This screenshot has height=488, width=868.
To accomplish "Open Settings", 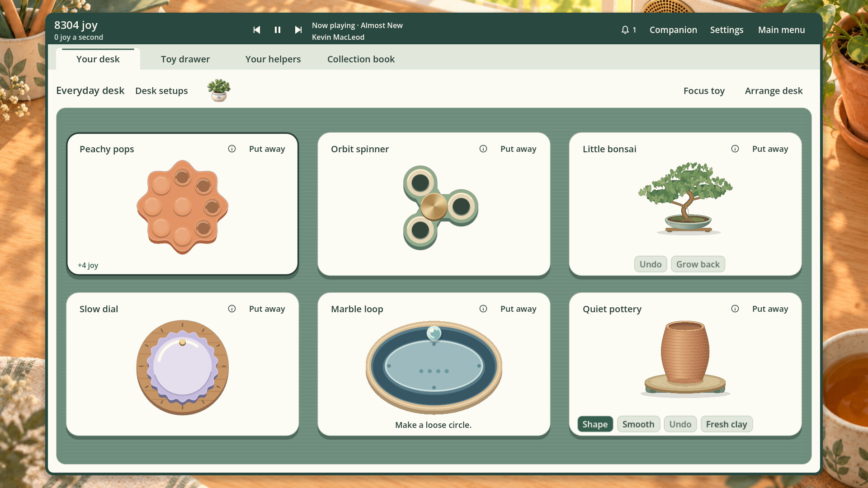I will [x=726, y=30].
